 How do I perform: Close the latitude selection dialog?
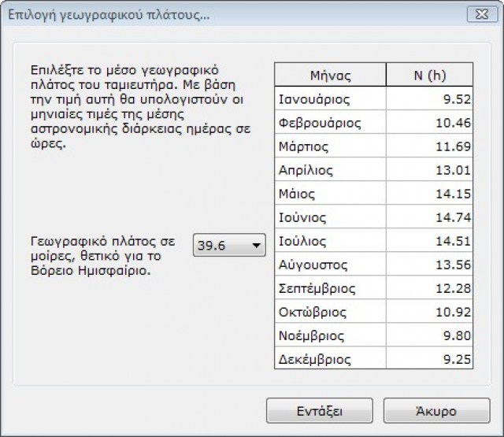pos(477,14)
